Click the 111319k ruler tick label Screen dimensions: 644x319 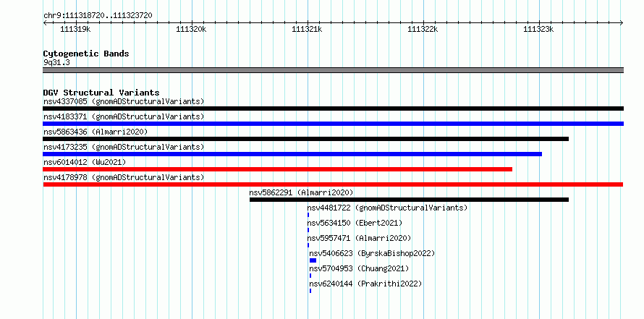click(x=75, y=29)
